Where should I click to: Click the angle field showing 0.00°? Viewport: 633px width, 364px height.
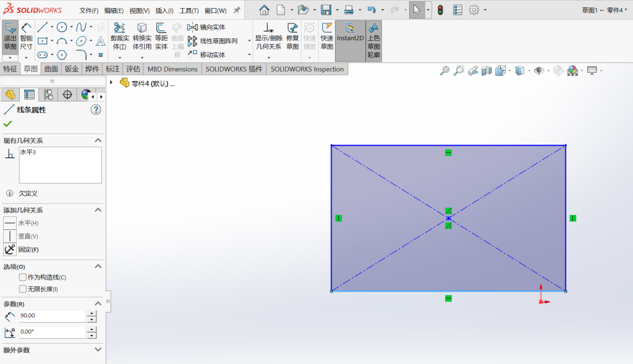coord(53,332)
